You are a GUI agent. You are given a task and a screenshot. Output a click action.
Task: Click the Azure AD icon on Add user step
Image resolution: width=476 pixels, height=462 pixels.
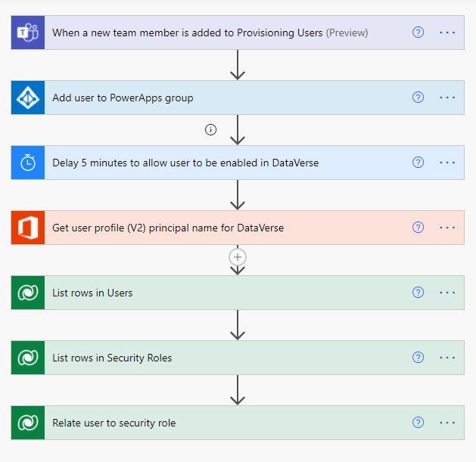[28, 98]
